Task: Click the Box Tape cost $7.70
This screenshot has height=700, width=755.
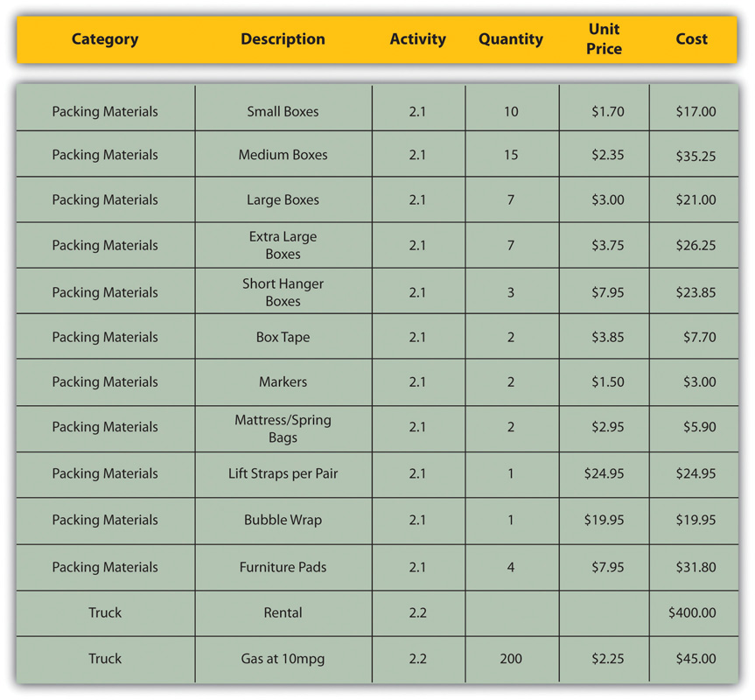Action: point(700,337)
